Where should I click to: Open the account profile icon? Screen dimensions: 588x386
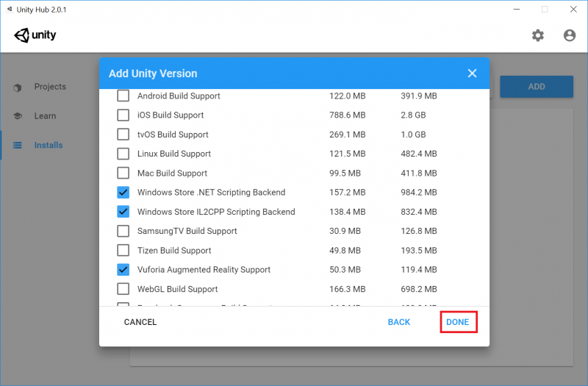click(569, 35)
